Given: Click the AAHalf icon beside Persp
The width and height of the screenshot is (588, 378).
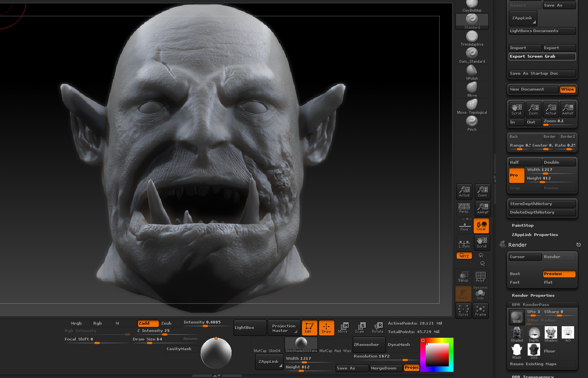Looking at the screenshot, I should tap(482, 208).
